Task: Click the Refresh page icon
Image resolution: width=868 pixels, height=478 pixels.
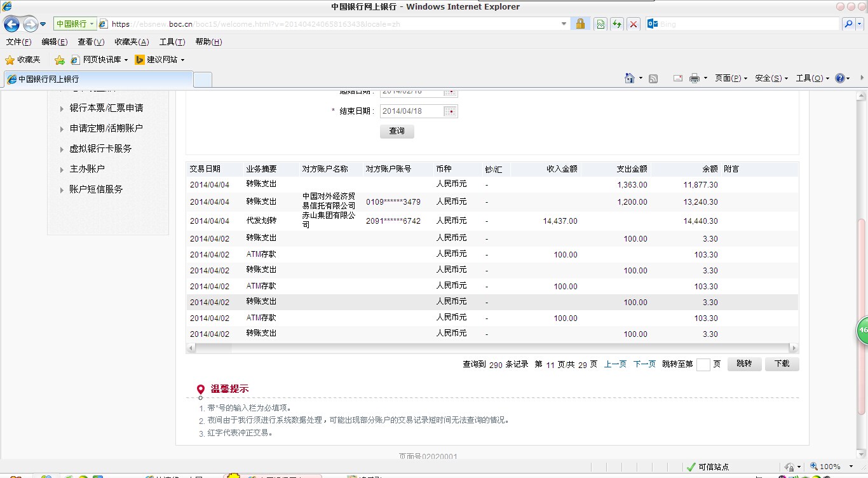Action: pyautogui.click(x=616, y=24)
